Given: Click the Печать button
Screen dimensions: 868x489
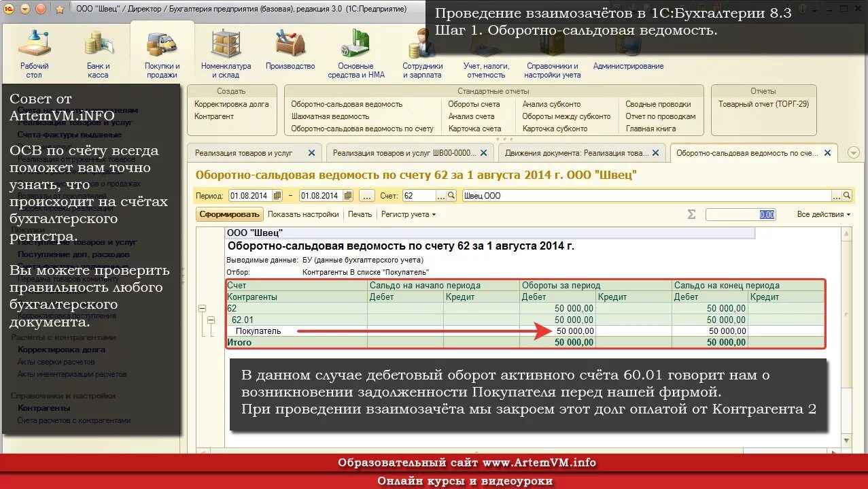Looking at the screenshot, I should (x=360, y=214).
